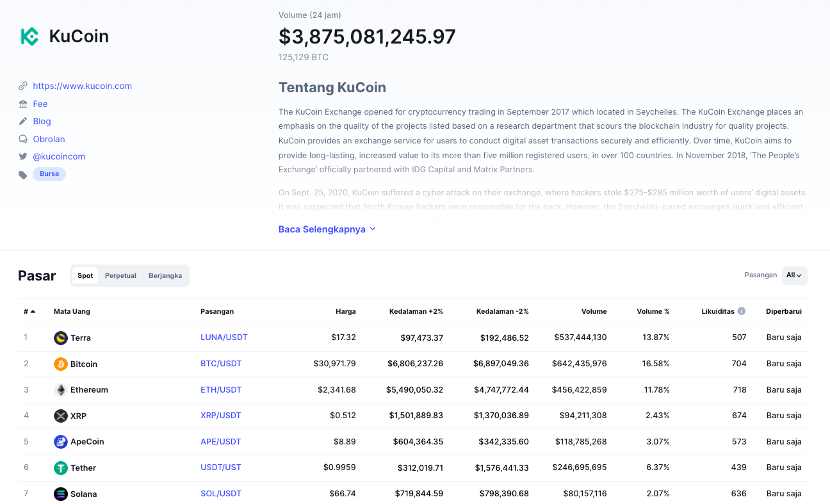Click the link icon beside kucoin.com
Screen dimensions: 830x504
tap(23, 86)
